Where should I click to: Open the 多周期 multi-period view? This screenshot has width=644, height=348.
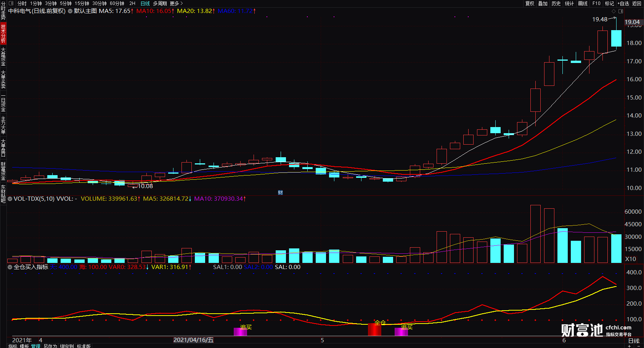[x=160, y=3]
